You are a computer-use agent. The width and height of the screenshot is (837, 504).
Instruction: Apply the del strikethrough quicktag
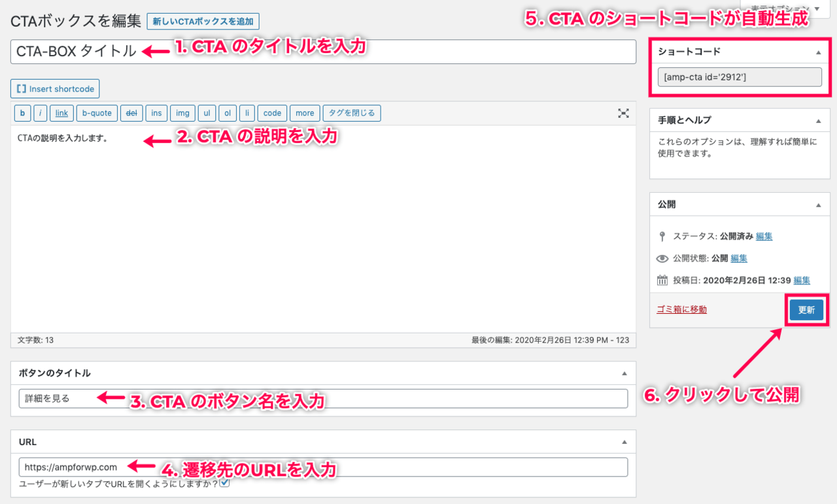tap(131, 113)
